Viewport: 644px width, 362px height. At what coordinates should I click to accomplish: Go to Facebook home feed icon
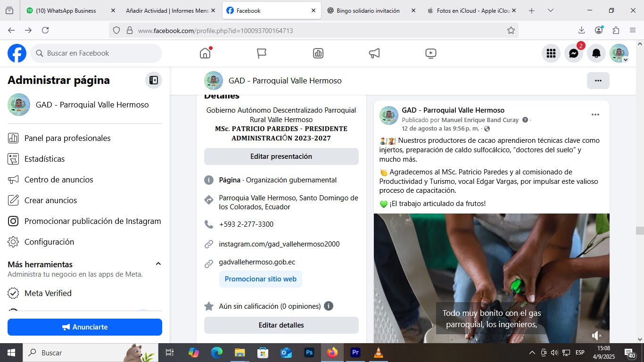click(x=205, y=53)
